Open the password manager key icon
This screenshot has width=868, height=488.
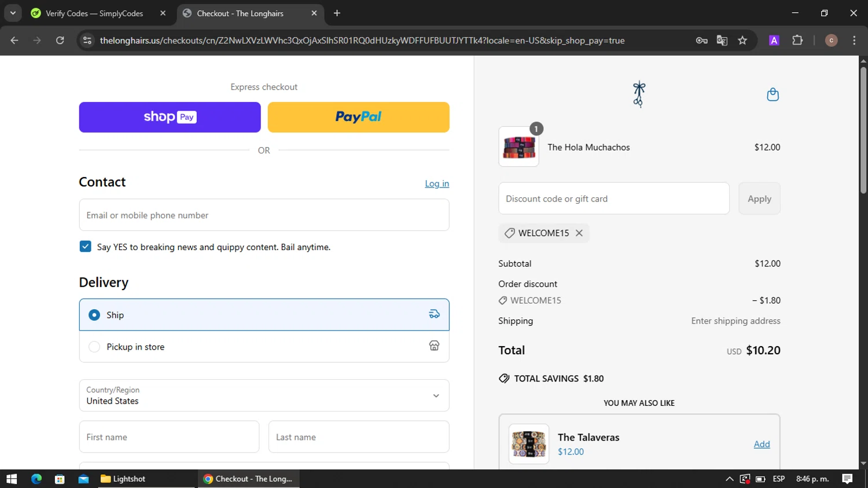click(x=701, y=41)
